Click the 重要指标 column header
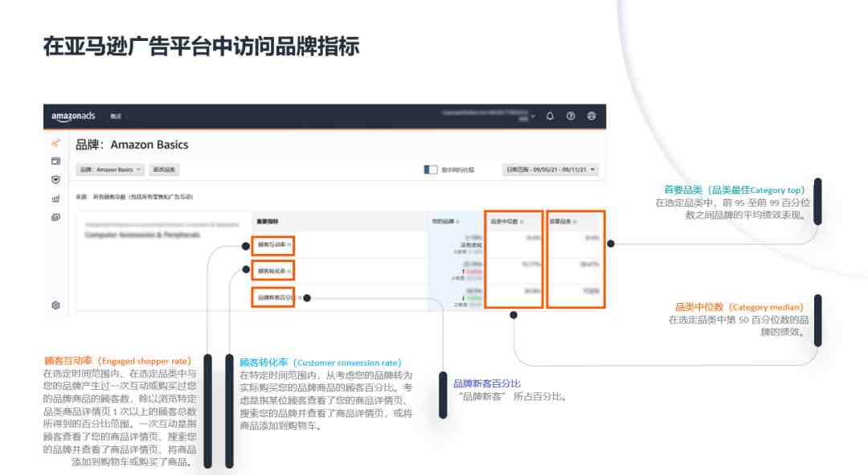868x475 pixels. coord(268,222)
